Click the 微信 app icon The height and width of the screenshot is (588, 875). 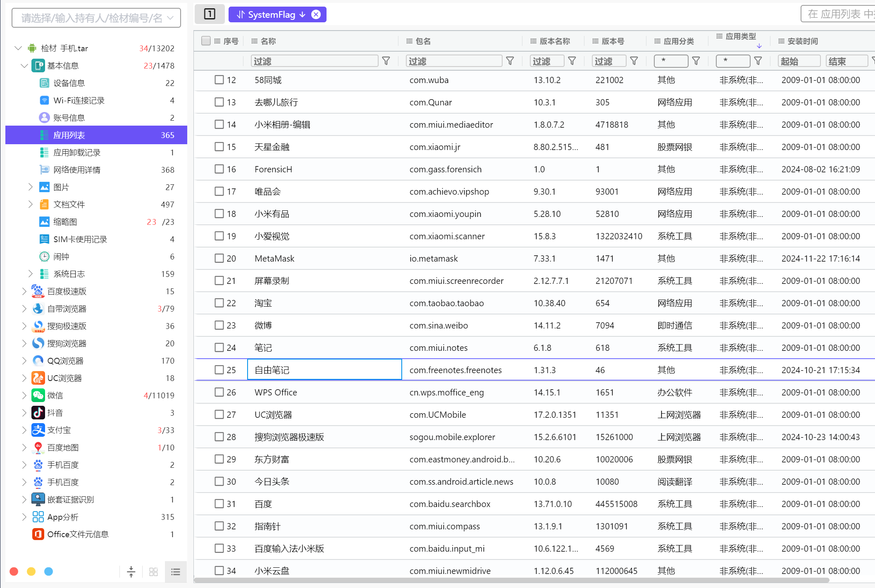click(x=38, y=395)
